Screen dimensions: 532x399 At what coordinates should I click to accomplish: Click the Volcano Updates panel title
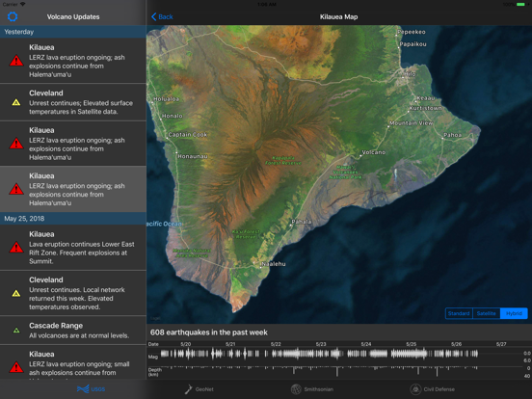coord(73,16)
